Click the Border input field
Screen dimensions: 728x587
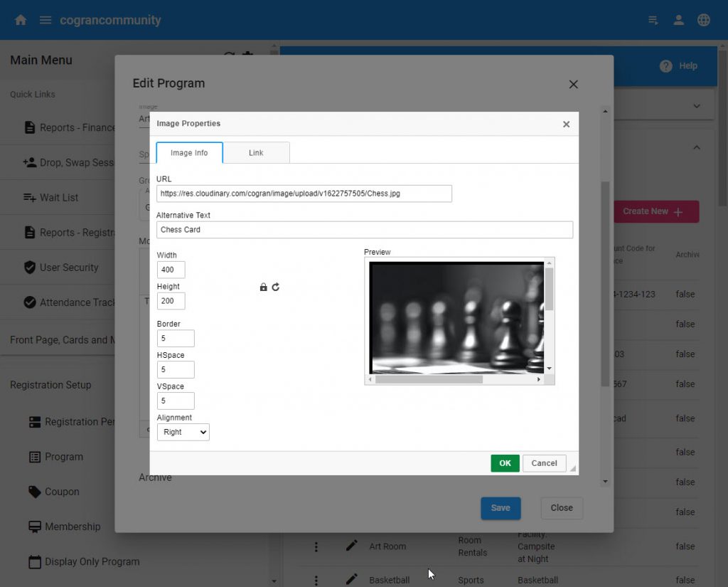tap(176, 339)
